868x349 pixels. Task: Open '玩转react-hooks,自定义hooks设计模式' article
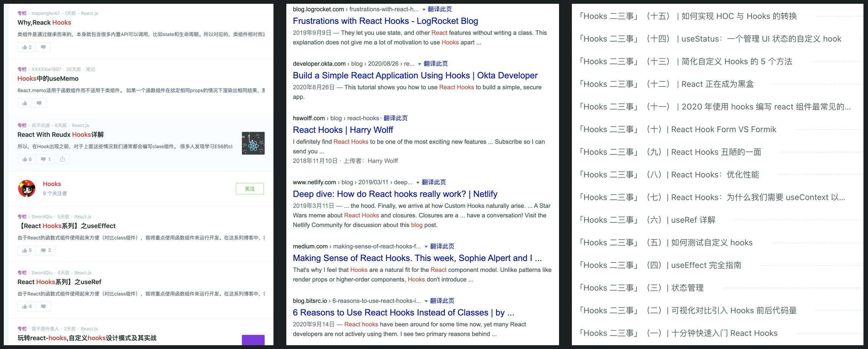87,338
